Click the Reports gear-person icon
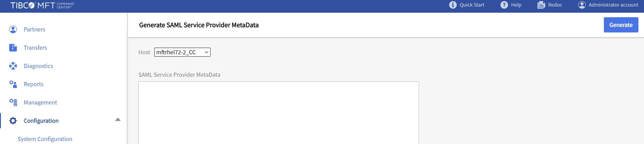644x144 pixels. 13,84
